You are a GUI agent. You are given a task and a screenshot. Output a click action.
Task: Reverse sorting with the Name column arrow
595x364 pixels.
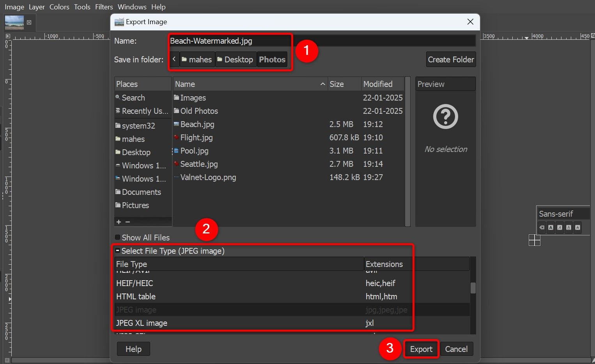322,84
